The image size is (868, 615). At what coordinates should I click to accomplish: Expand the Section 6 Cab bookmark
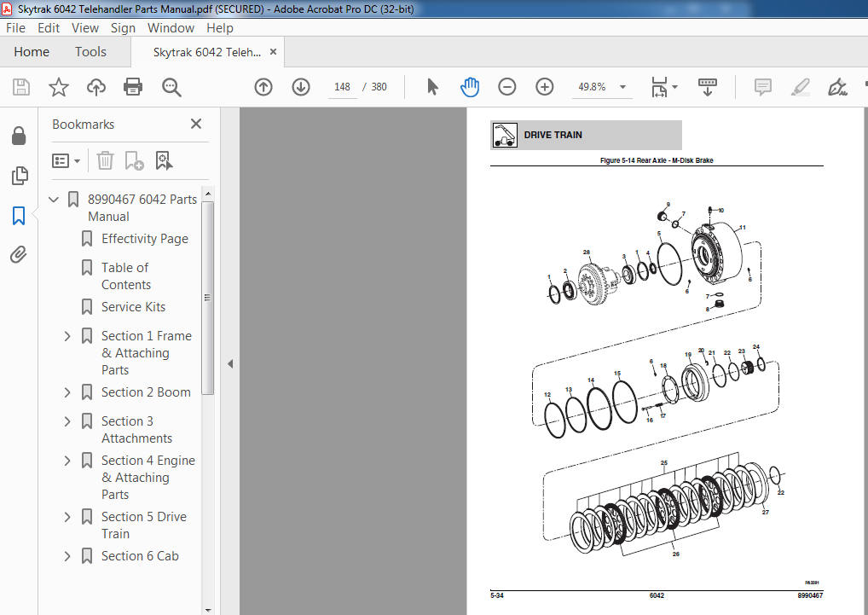pyautogui.click(x=67, y=556)
